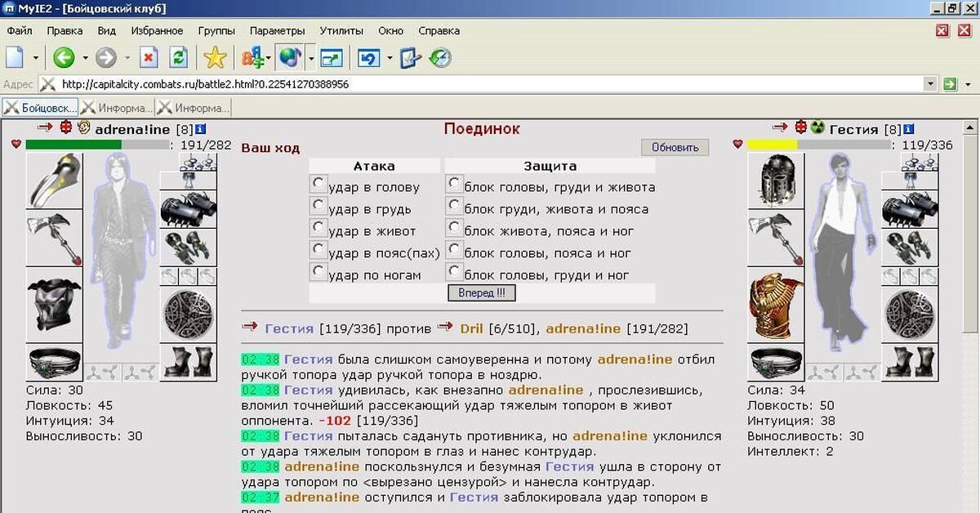Screen dimensions: 980x513
Task: Open the address bar URL dropdown
Action: pyautogui.click(x=930, y=84)
